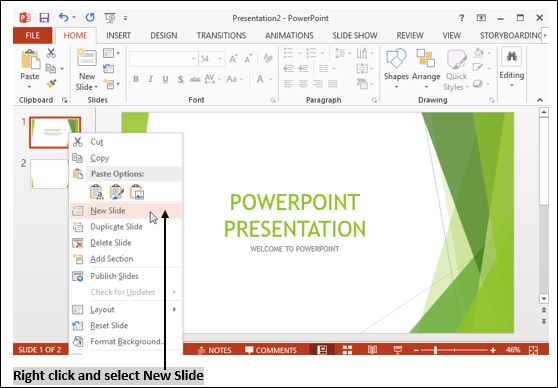The width and height of the screenshot is (558, 388).
Task: Switch to the TRANSITIONS tab
Action: pos(221,36)
